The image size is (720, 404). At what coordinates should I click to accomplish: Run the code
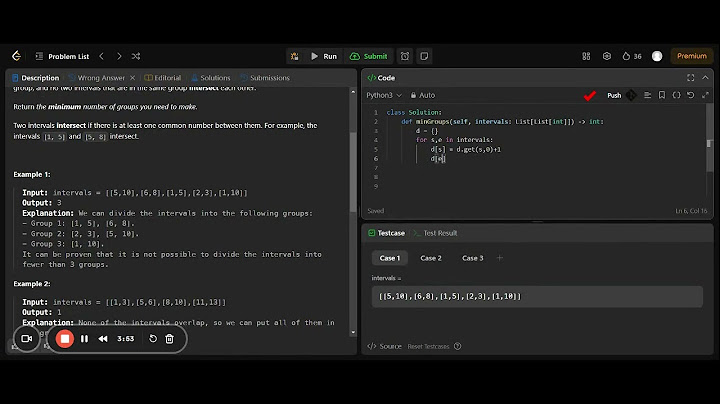(x=324, y=56)
